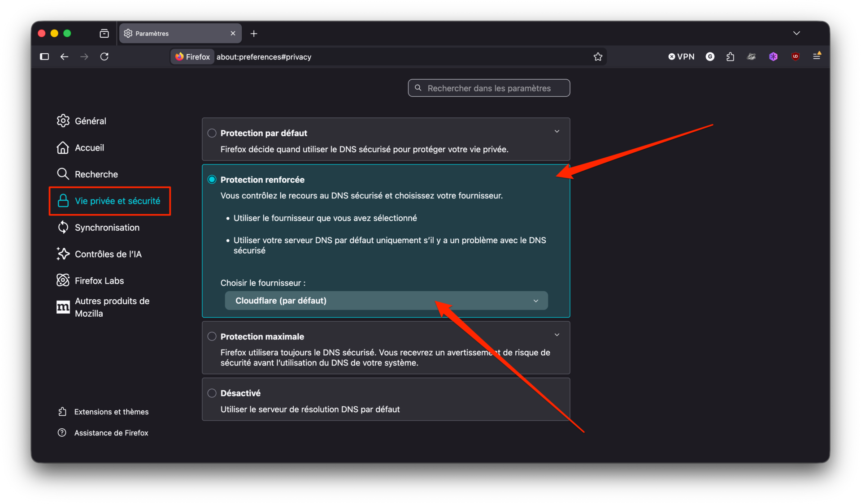Choose the Désactivé radio option
Screen dimensions: 861x504
212,393
